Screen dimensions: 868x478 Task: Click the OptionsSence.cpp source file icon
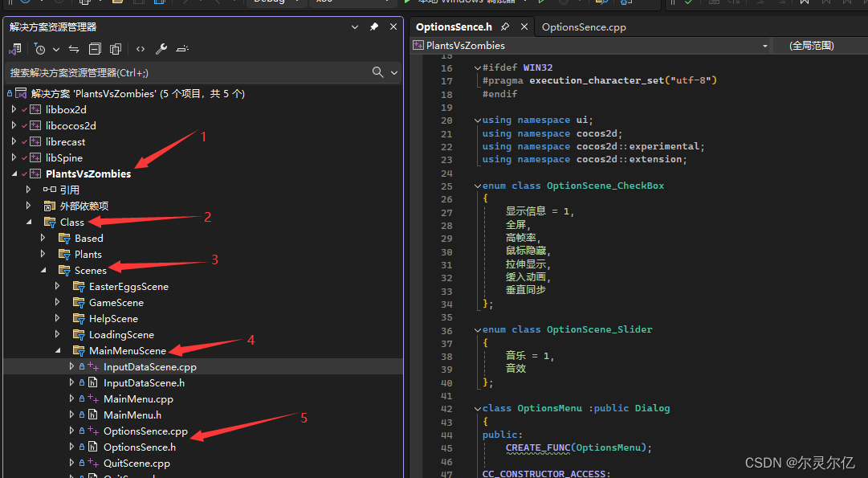click(x=93, y=431)
